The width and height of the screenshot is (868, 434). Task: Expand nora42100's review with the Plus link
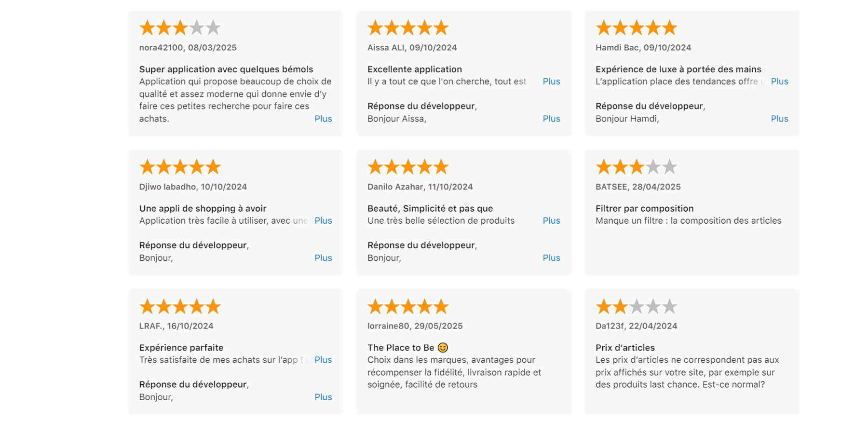(x=323, y=119)
